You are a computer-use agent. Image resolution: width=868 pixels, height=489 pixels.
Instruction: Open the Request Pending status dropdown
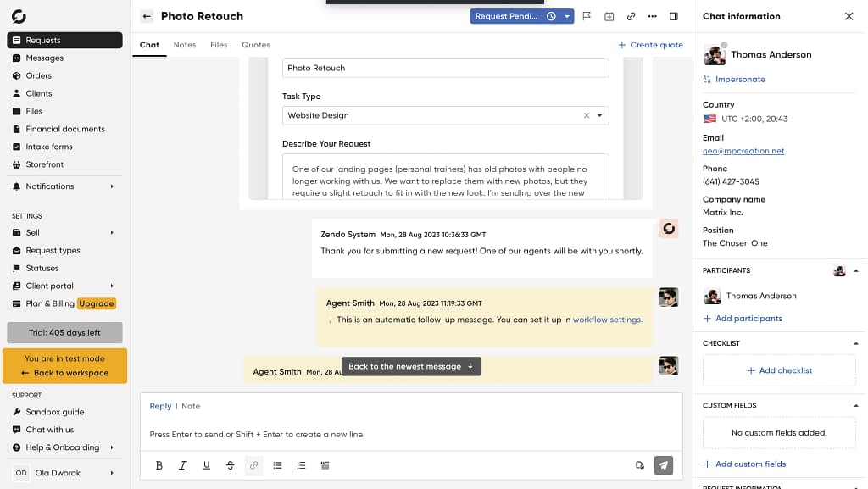tap(522, 16)
